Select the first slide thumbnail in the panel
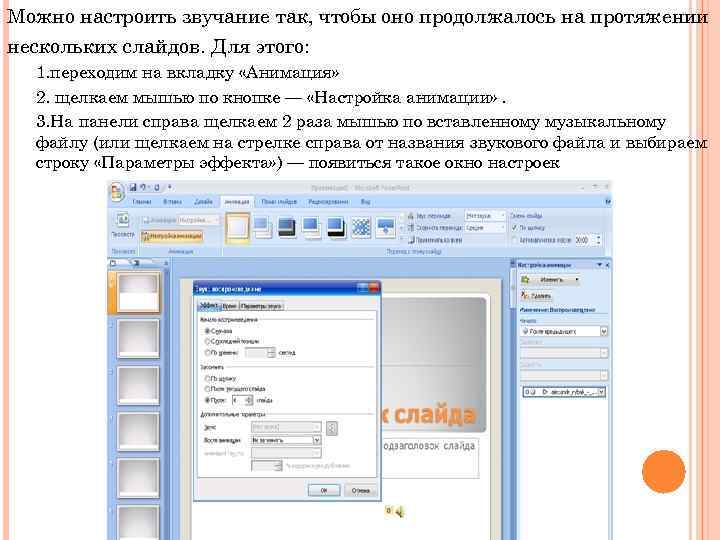Image resolution: width=720 pixels, height=540 pixels. [x=138, y=292]
